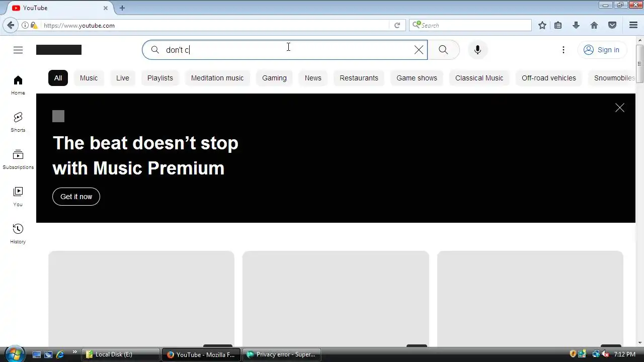Select the Meditation music chip

217,78
